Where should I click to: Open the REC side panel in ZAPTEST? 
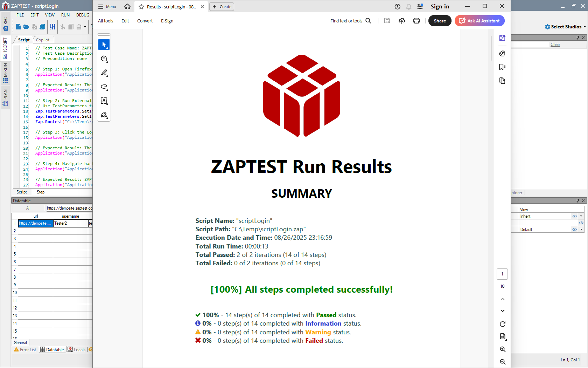coord(5,24)
